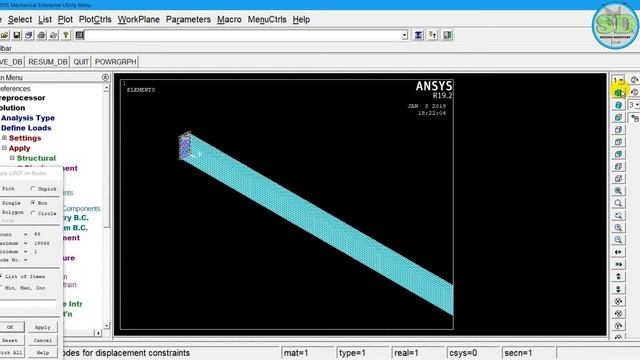Open the Select menu

pyautogui.click(x=20, y=20)
